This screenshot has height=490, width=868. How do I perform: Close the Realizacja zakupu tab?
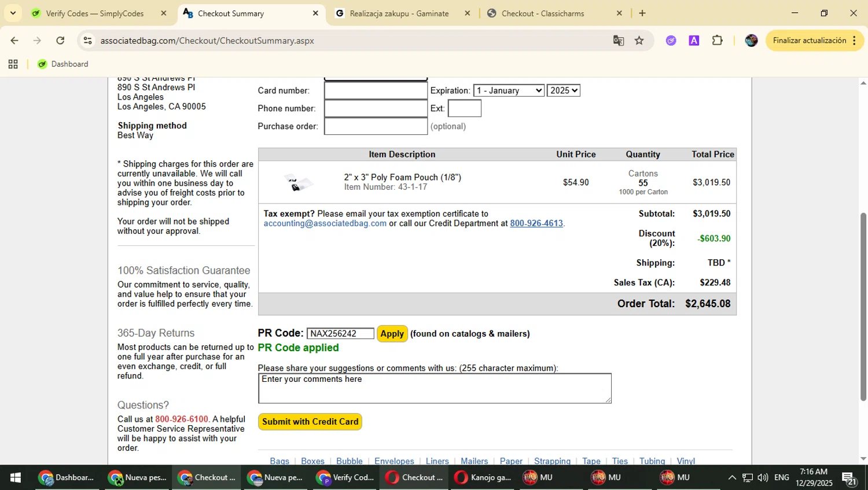pyautogui.click(x=468, y=13)
